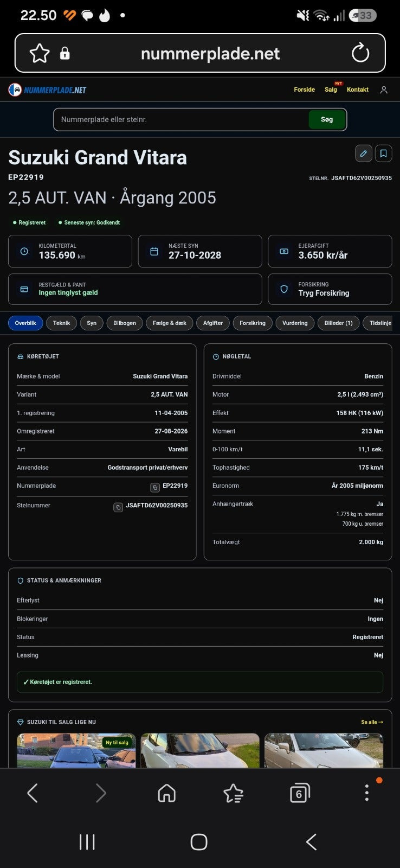Tap browser forward arrow

[x=101, y=793]
